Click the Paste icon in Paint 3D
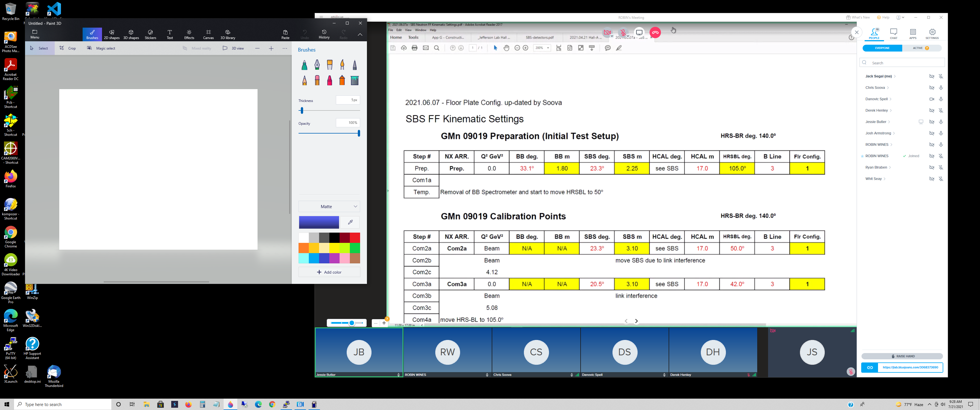The height and width of the screenshot is (410, 980). click(285, 34)
